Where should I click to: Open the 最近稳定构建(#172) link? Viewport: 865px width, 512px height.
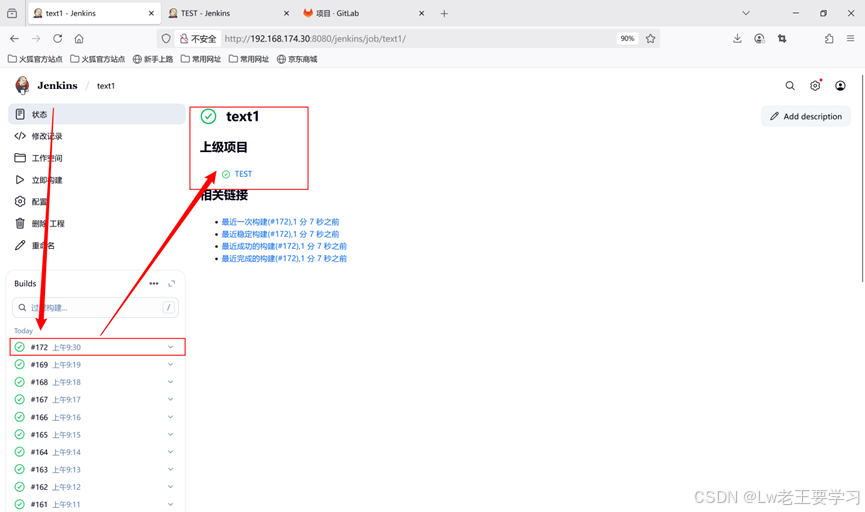pyautogui.click(x=280, y=234)
